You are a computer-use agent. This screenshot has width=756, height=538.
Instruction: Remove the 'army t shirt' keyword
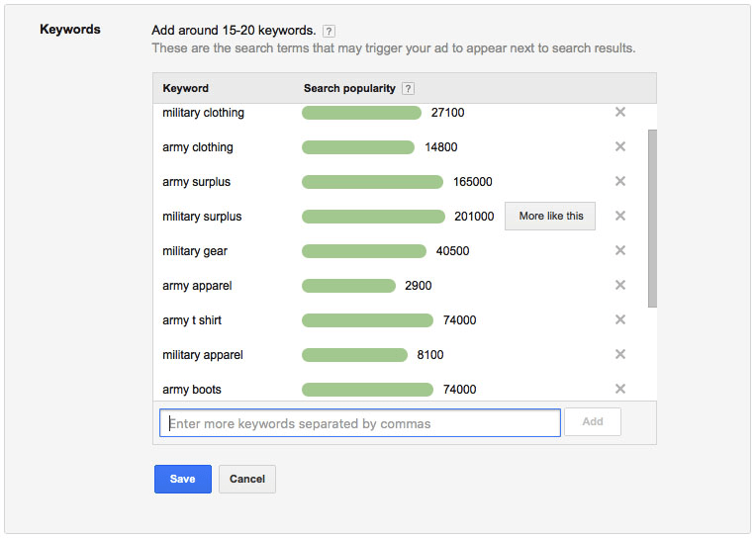[x=620, y=319]
